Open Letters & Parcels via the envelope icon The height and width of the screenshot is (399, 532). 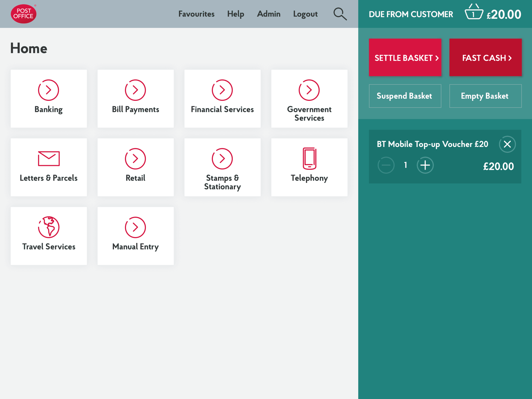(49, 158)
